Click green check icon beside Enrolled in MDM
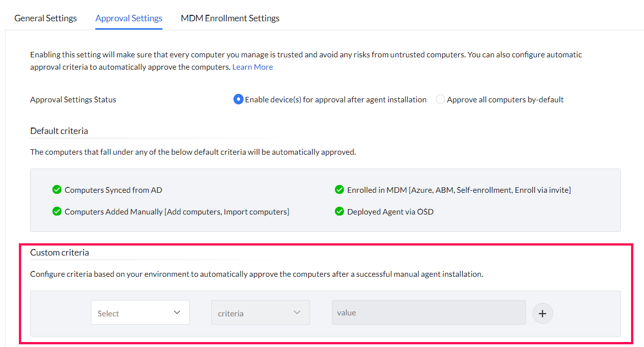Viewport: 644px width, 347px height. click(339, 190)
